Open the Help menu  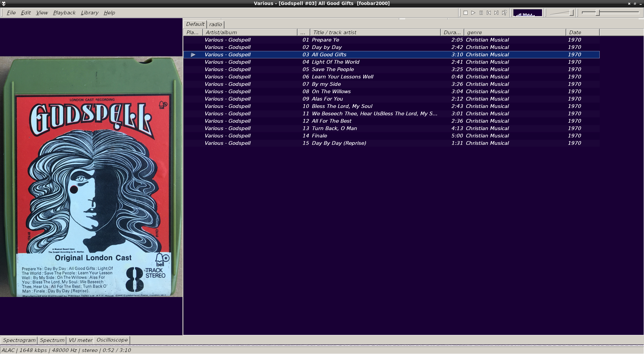[x=109, y=13]
